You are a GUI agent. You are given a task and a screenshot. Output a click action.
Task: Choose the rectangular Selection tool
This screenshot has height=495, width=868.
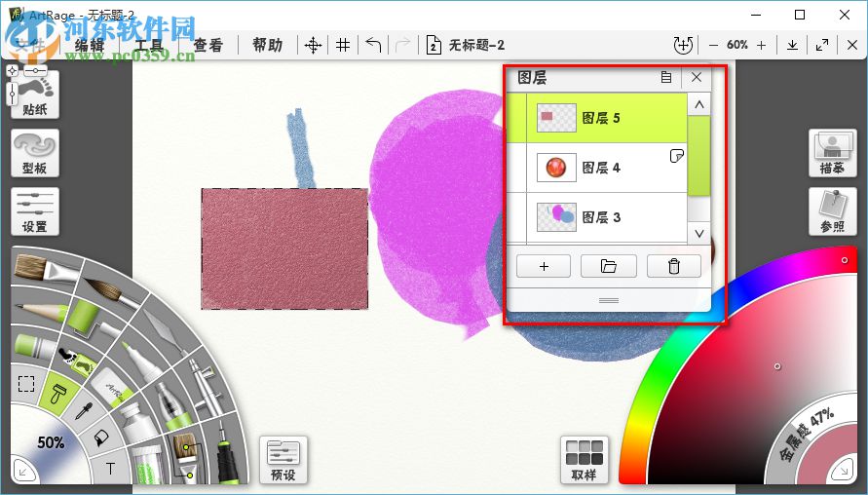tap(26, 384)
